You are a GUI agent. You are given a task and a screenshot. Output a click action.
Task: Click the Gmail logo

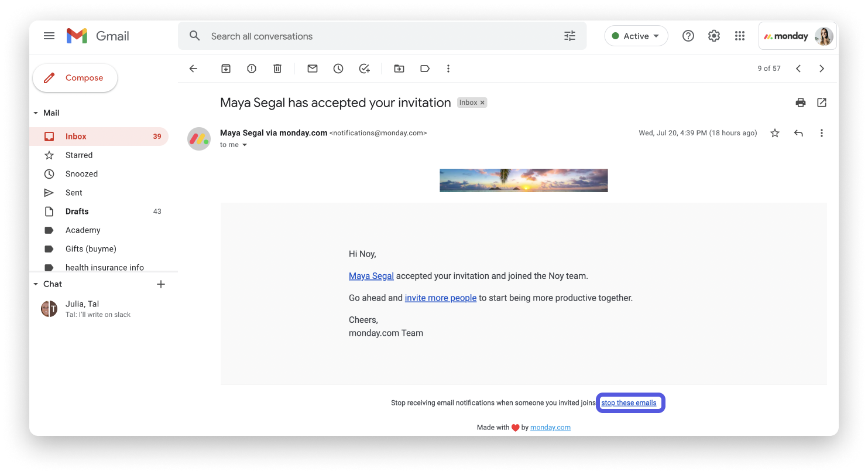[98, 36]
